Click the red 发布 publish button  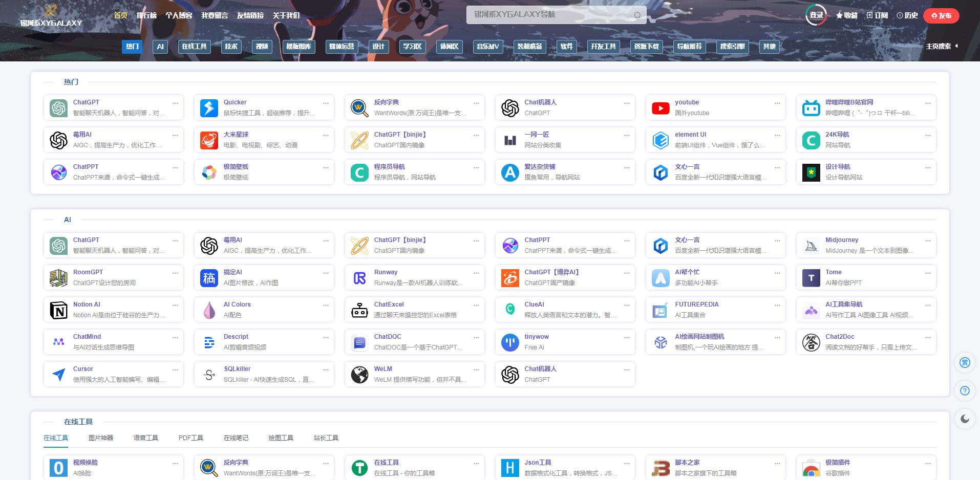pyautogui.click(x=941, y=15)
